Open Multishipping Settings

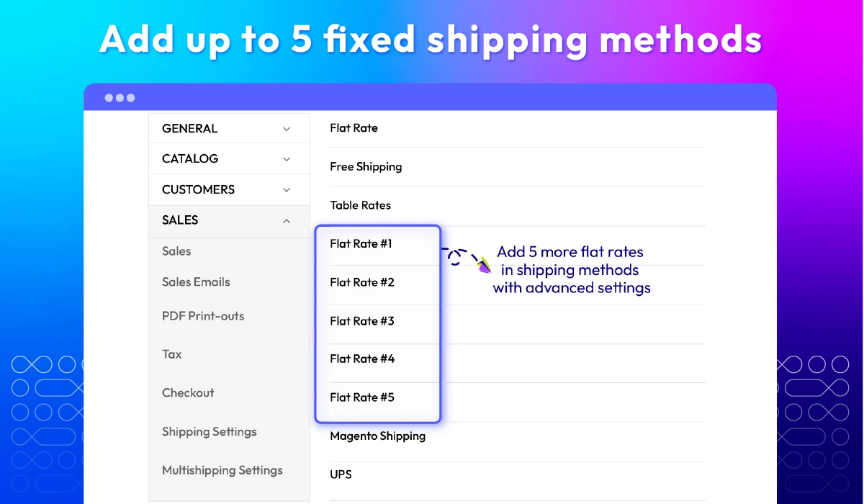[222, 471]
